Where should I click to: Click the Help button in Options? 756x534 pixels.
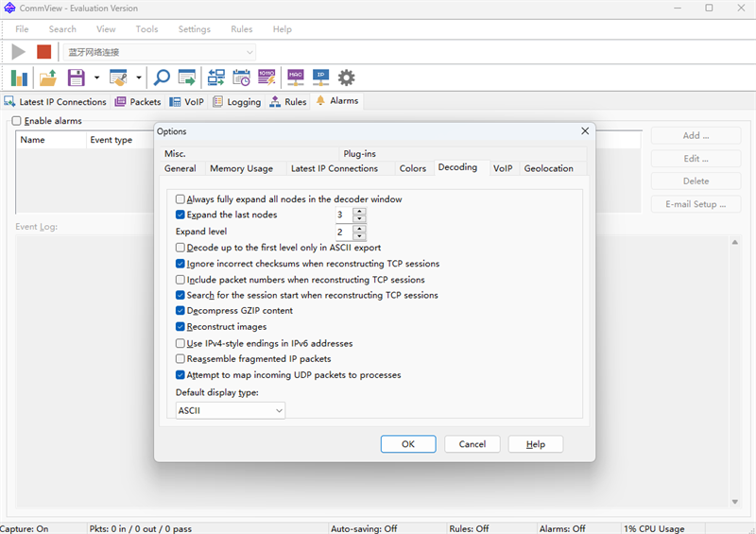[536, 444]
